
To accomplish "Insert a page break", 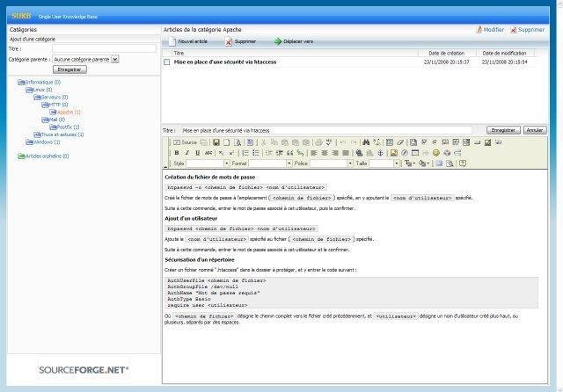I will (x=457, y=153).
